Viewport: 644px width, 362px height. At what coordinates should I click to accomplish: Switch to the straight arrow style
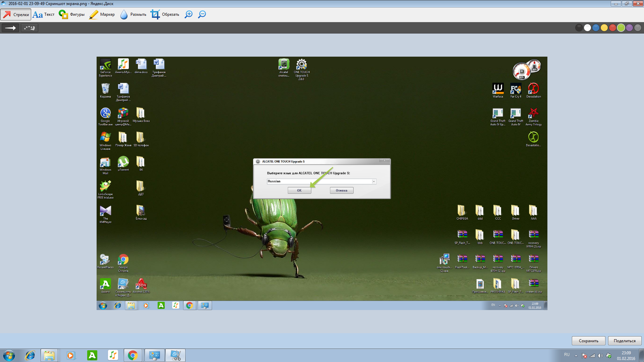(x=10, y=28)
